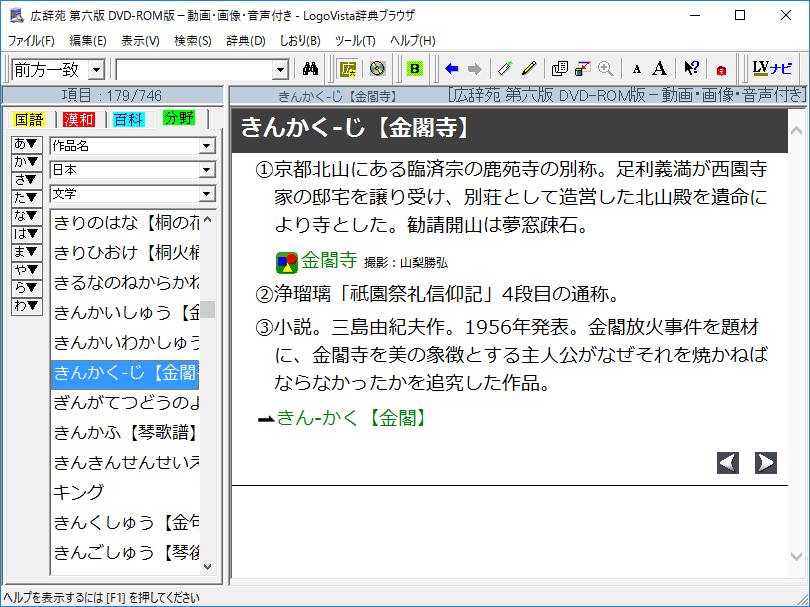Open the 辞典(D) menu
Screen dimensions: 810x607
[246, 41]
